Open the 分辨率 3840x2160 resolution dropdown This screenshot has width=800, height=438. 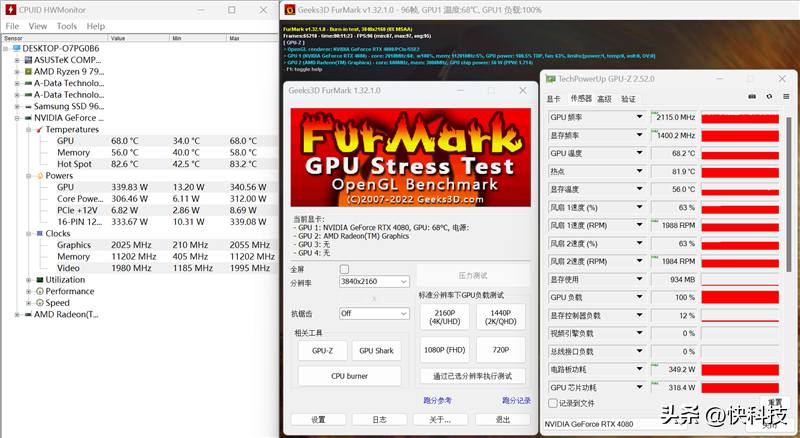tap(373, 282)
